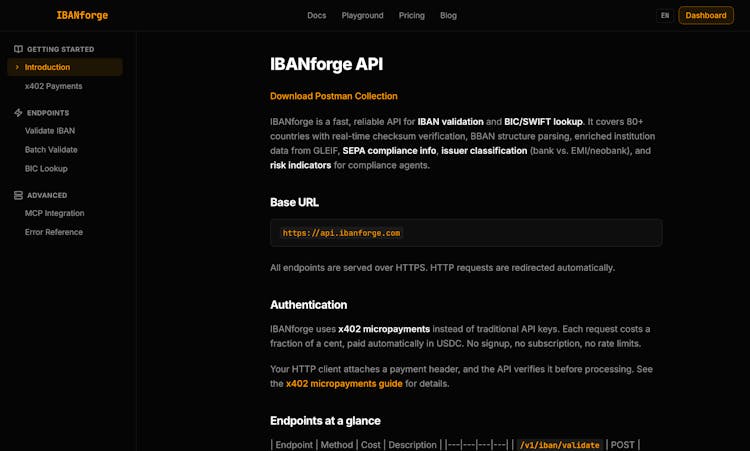Follow the x402 micropayments guide link
750x451 pixels.
pyautogui.click(x=344, y=383)
